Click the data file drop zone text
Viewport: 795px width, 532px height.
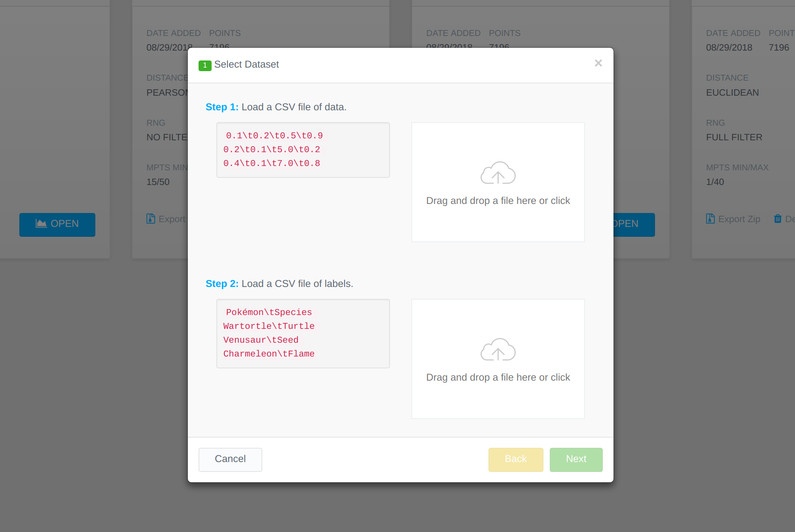498,201
